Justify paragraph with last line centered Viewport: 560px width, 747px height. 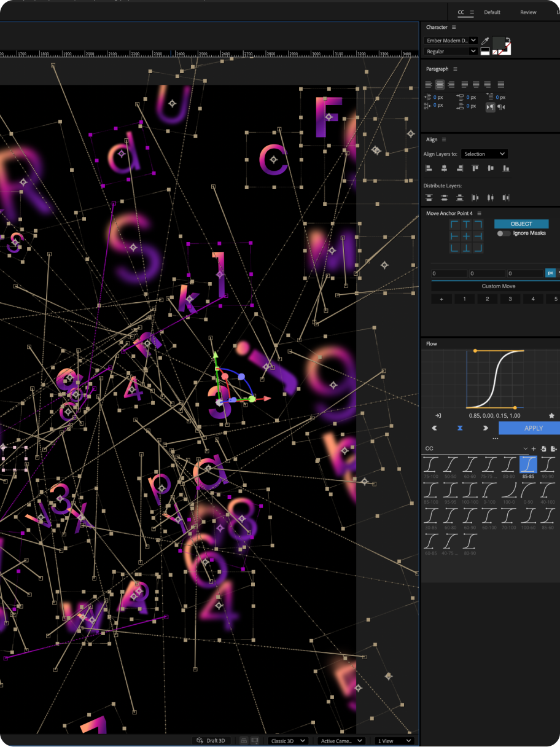[x=476, y=84]
